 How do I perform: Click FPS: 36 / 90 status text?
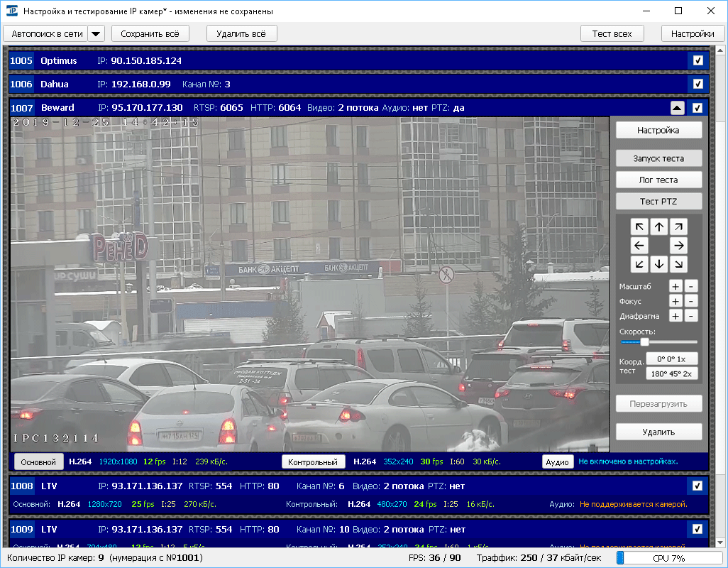[x=434, y=558]
